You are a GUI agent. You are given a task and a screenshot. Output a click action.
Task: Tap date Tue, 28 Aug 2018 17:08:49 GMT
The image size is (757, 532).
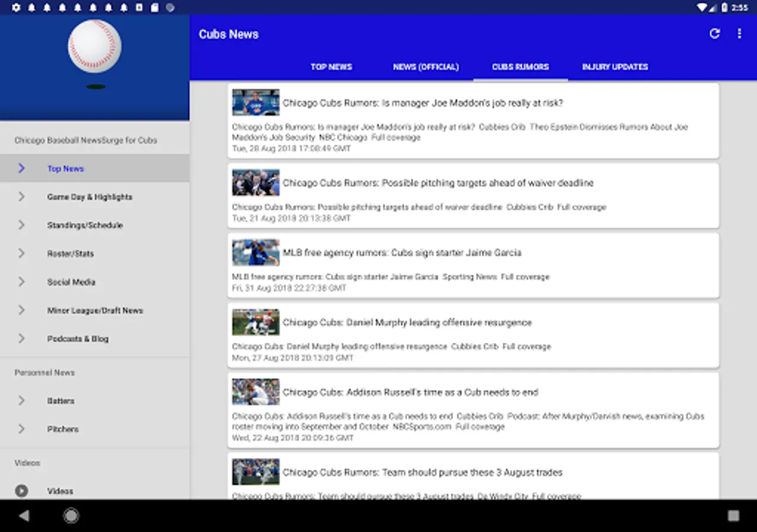pyautogui.click(x=291, y=148)
